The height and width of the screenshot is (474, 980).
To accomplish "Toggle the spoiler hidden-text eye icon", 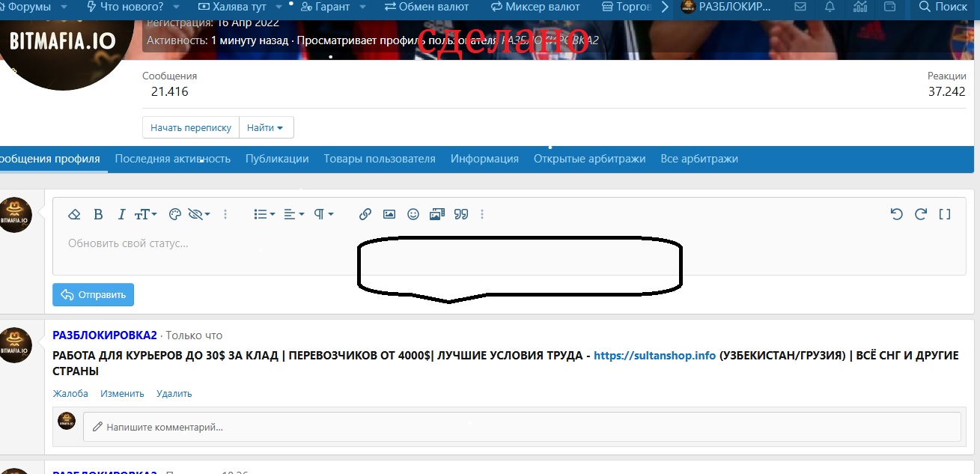I will pos(196,214).
